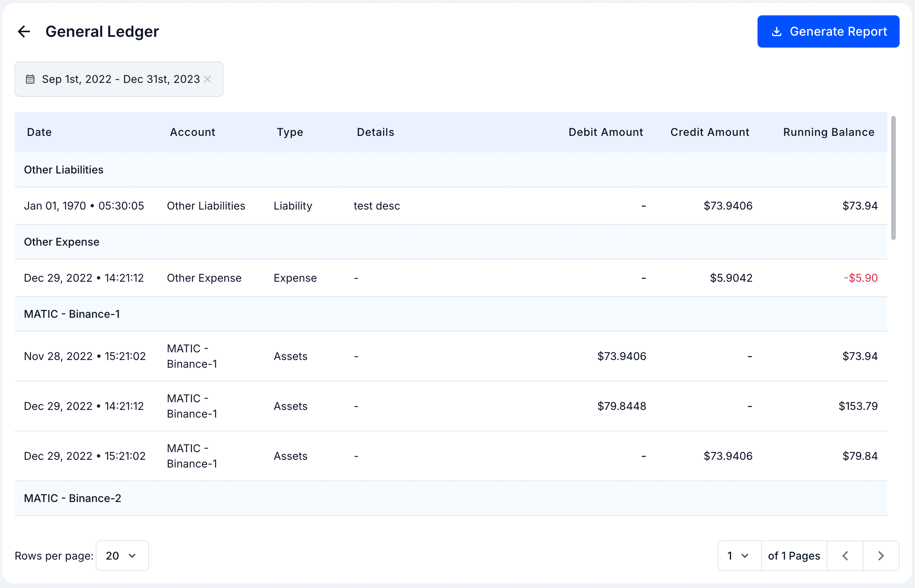Select the Other Liabilities section header
Viewport: 915px width, 588px height.
pyautogui.click(x=64, y=170)
